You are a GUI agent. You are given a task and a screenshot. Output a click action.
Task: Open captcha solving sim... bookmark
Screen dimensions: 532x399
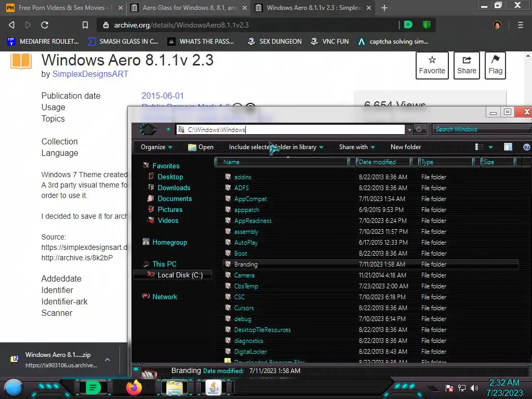[393, 42]
